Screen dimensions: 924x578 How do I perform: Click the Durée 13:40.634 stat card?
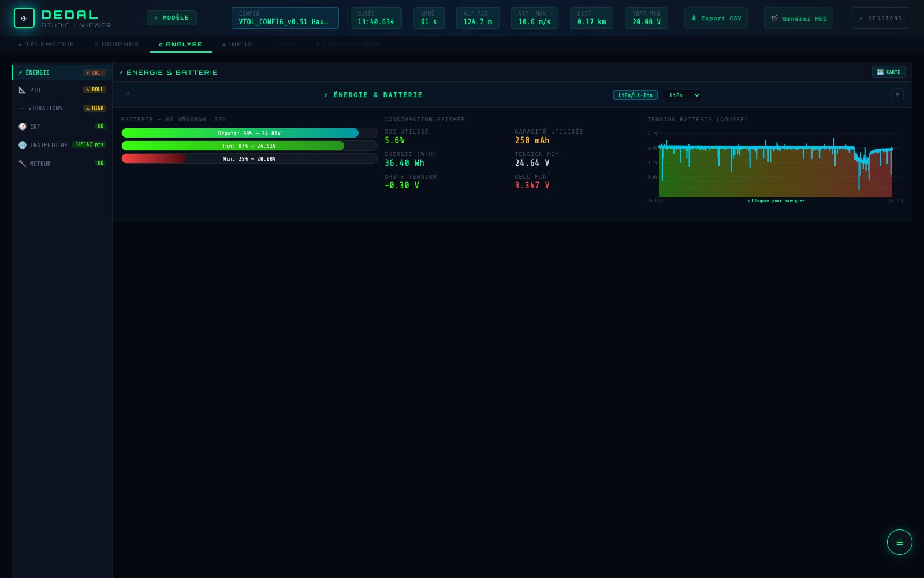click(x=376, y=18)
